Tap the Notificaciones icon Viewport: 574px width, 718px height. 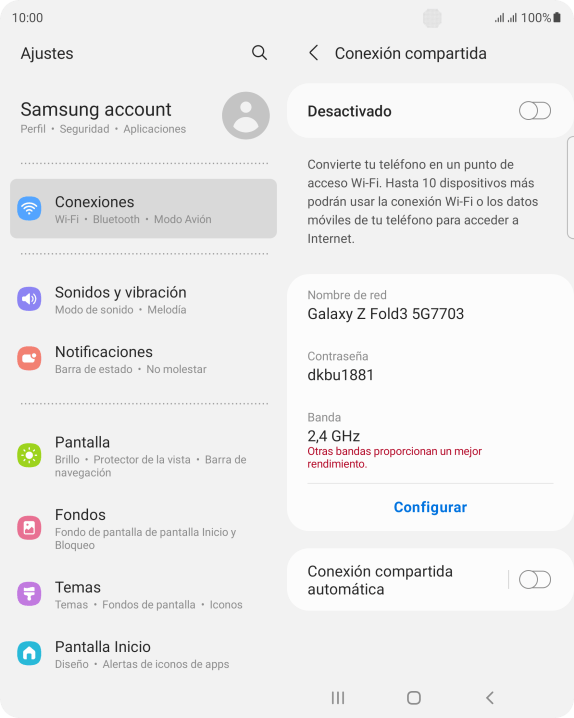click(29, 358)
